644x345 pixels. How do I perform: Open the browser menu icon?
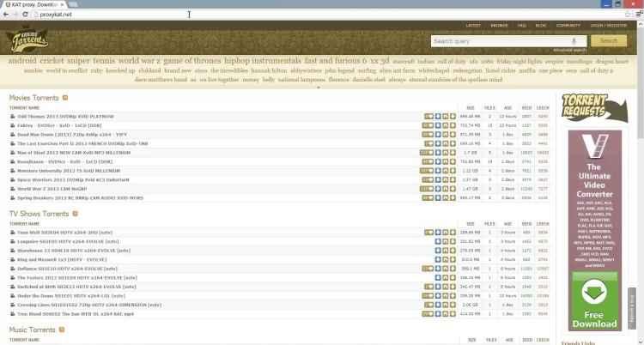(x=639, y=15)
